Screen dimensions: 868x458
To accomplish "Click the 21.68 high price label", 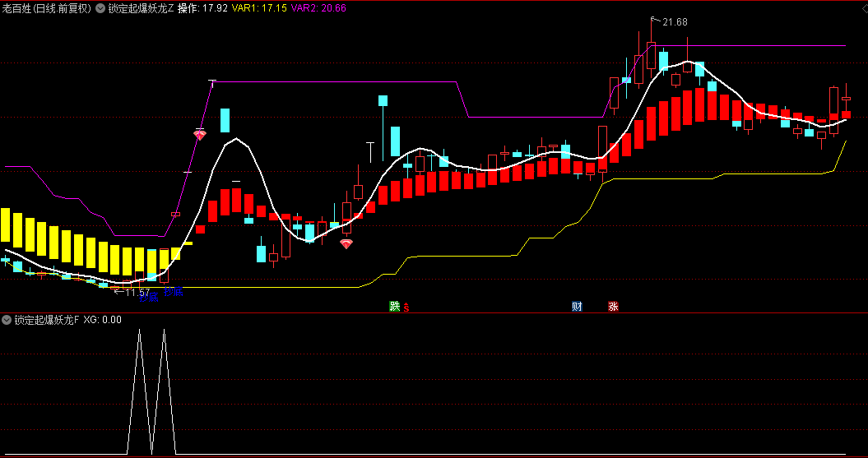I will 675,22.
